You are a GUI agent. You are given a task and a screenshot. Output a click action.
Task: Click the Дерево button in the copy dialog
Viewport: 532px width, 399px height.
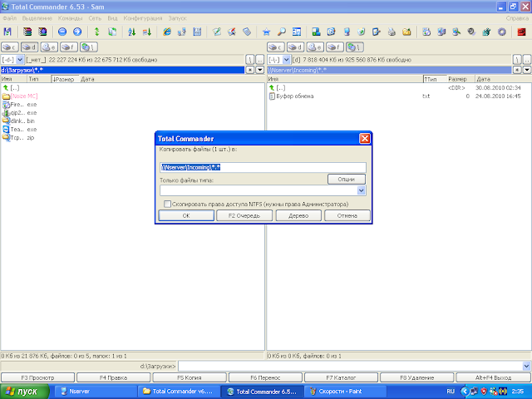(298, 215)
